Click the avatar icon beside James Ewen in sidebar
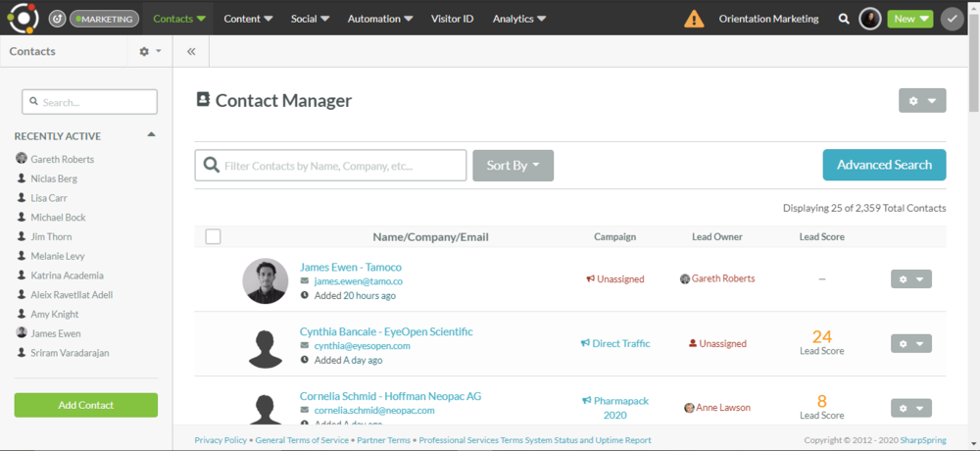The height and width of the screenshot is (451, 980). (x=22, y=332)
